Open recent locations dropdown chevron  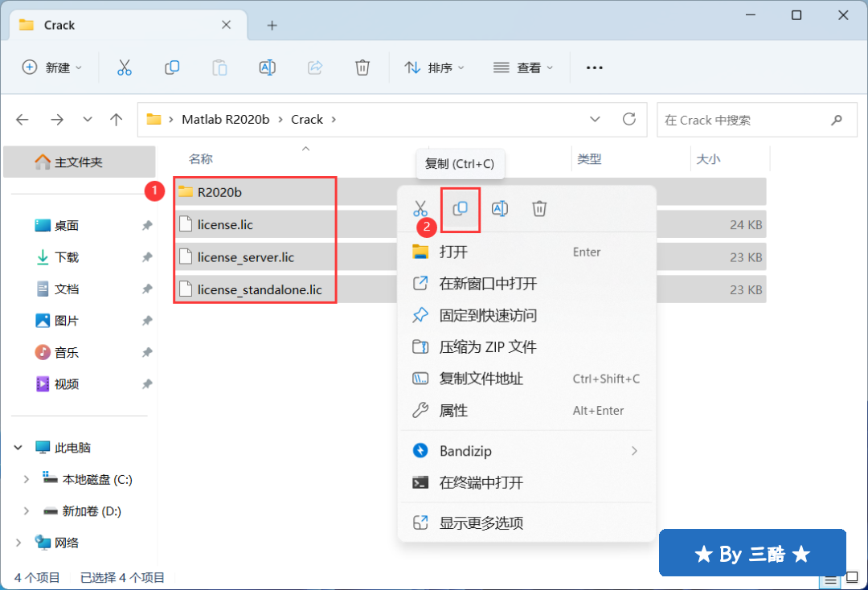[x=88, y=120]
